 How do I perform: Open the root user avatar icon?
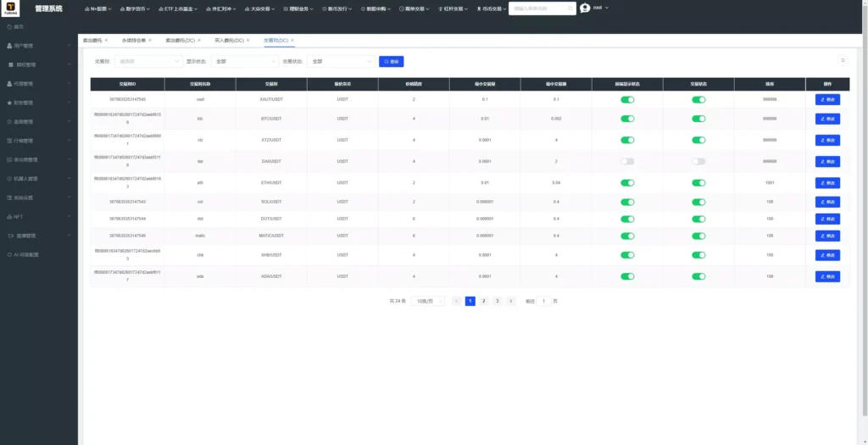pyautogui.click(x=585, y=8)
